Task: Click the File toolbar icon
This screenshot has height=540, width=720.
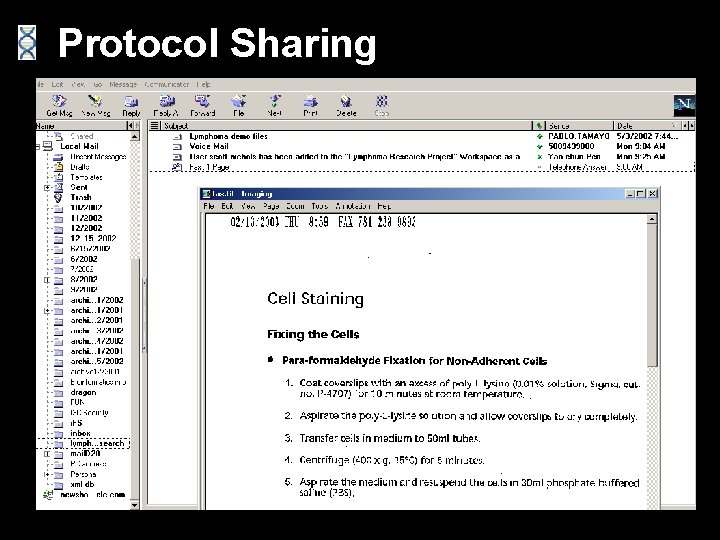Action: (239, 101)
